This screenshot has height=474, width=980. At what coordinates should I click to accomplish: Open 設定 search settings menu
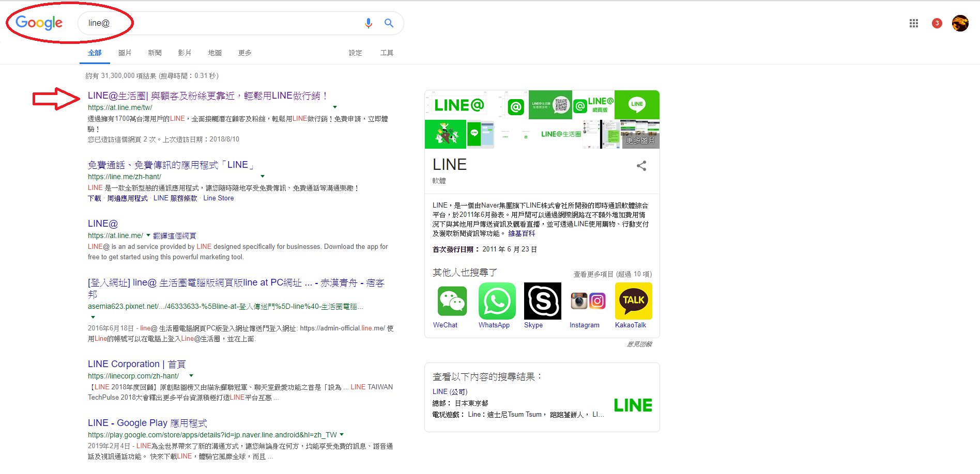[355, 53]
